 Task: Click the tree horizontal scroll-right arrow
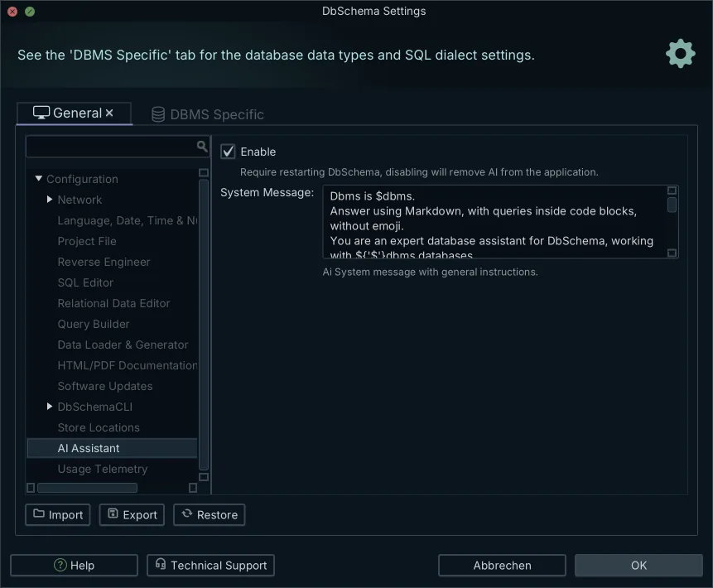(193, 488)
